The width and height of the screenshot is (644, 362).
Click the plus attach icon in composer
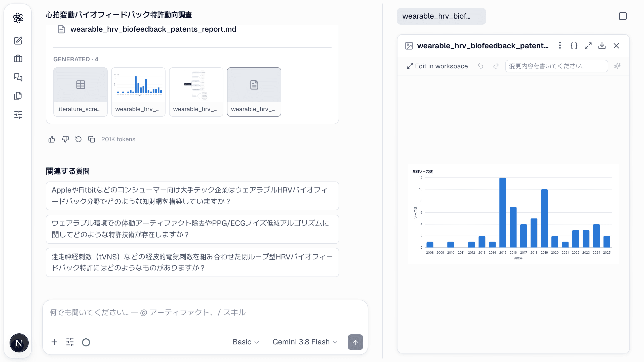[x=54, y=342]
